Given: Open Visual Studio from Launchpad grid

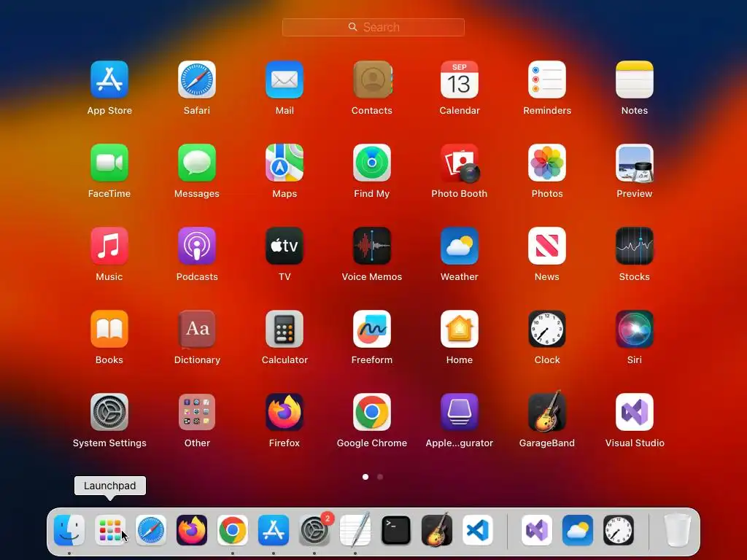Looking at the screenshot, I should pyautogui.click(x=635, y=412).
